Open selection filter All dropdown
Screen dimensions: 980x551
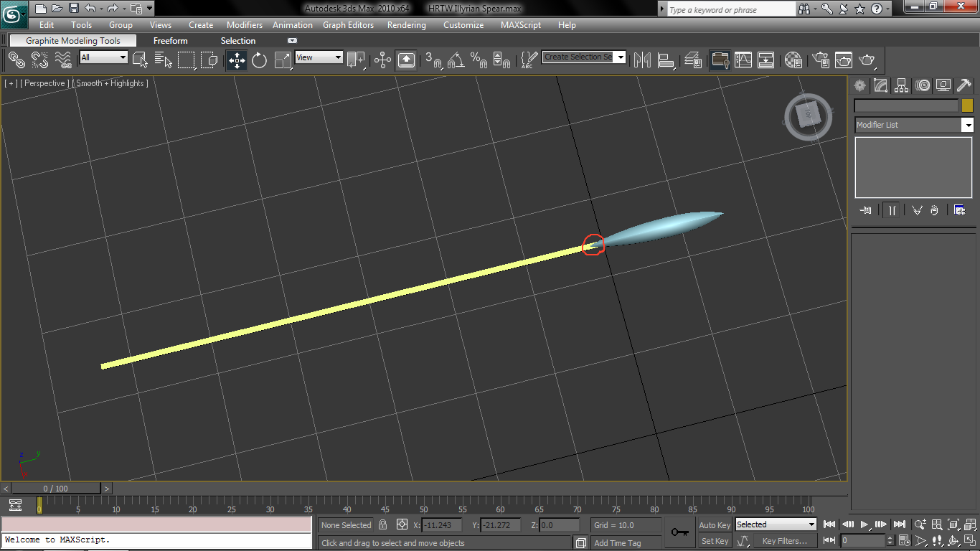(x=103, y=57)
